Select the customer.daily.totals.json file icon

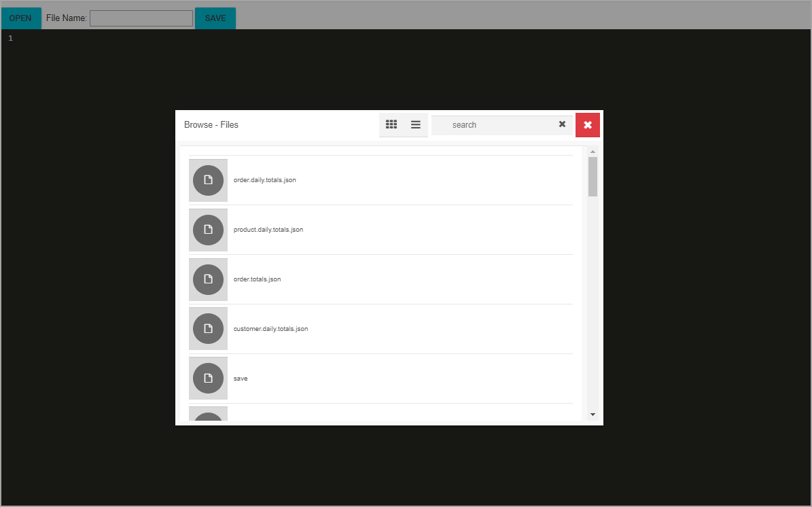click(208, 329)
